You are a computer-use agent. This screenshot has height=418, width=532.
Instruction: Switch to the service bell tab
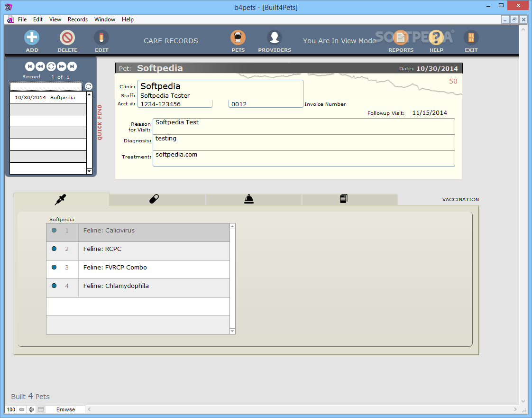pyautogui.click(x=254, y=199)
